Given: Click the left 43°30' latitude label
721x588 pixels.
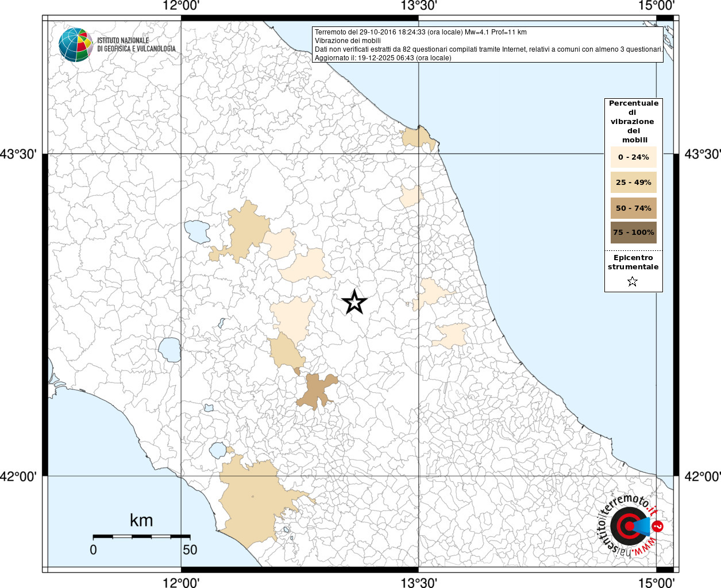Looking at the screenshot, I should (21, 154).
